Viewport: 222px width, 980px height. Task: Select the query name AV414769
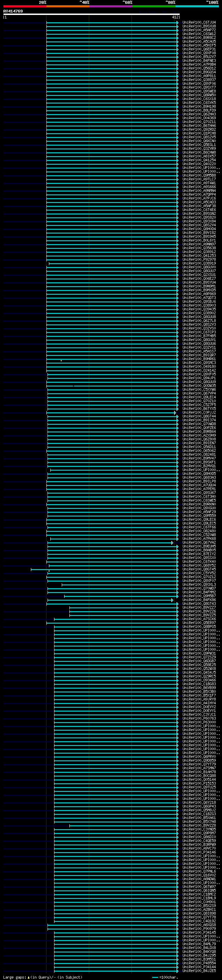13,11
